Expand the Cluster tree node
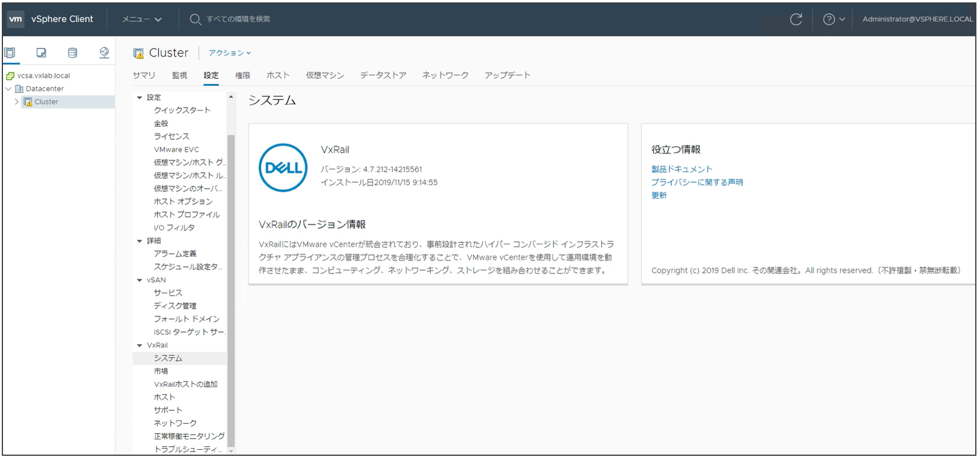The height and width of the screenshot is (460, 980). tap(17, 102)
